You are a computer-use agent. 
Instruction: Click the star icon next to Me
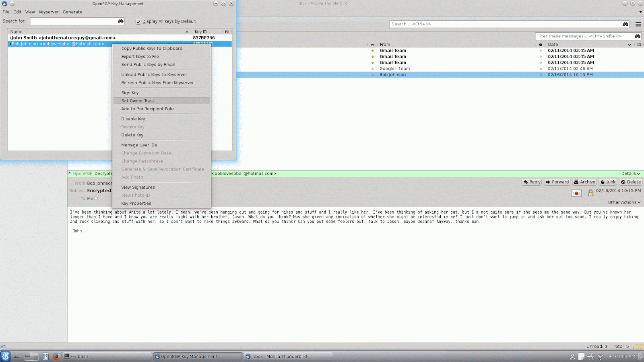(96, 198)
